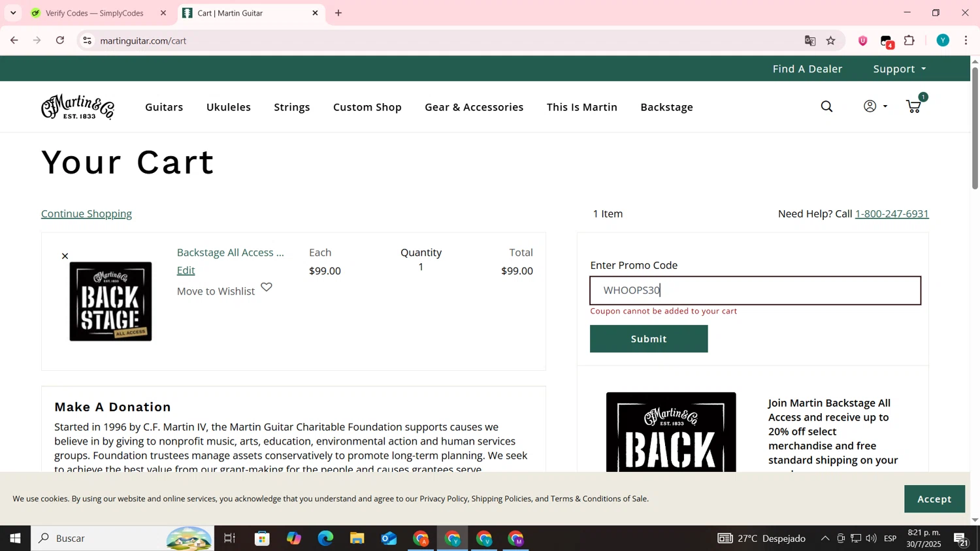Open notification center icon
Screen dimensions: 980x551
pyautogui.click(x=961, y=539)
